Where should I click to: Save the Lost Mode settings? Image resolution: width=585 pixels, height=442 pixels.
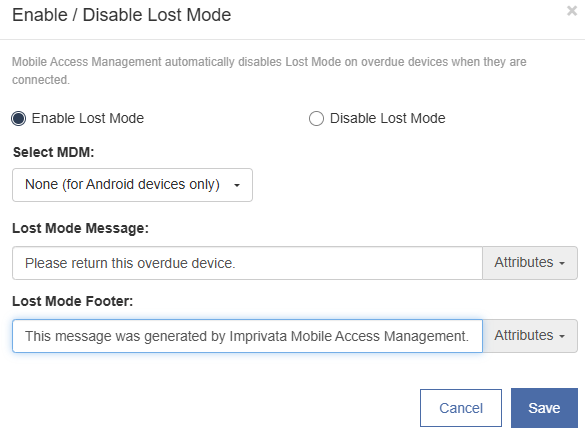point(544,408)
